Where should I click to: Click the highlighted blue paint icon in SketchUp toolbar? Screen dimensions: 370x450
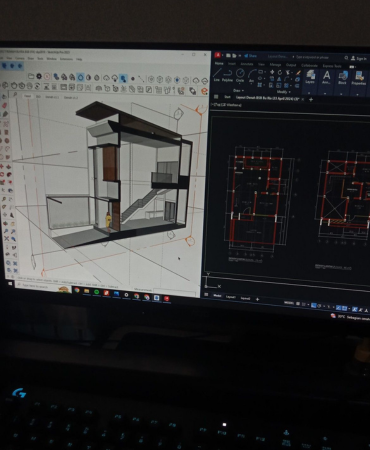click(x=123, y=78)
